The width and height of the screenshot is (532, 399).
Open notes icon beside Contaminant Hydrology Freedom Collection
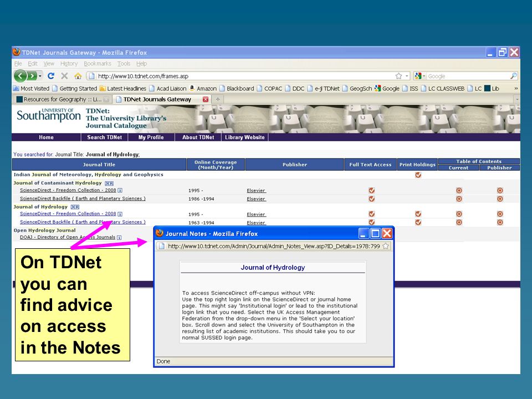click(x=120, y=190)
